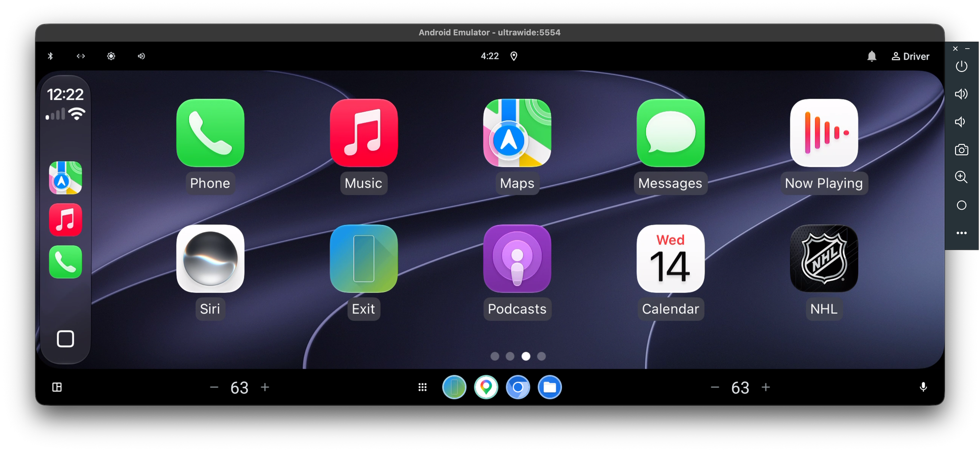Screen dimensions: 980x452
Task: Click the emulator home circle button
Action: tap(961, 205)
